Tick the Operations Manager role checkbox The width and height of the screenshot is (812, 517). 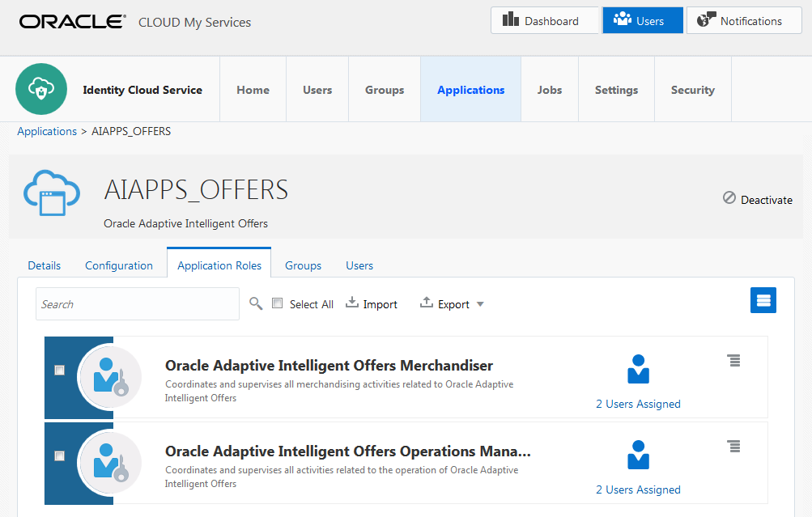point(59,456)
